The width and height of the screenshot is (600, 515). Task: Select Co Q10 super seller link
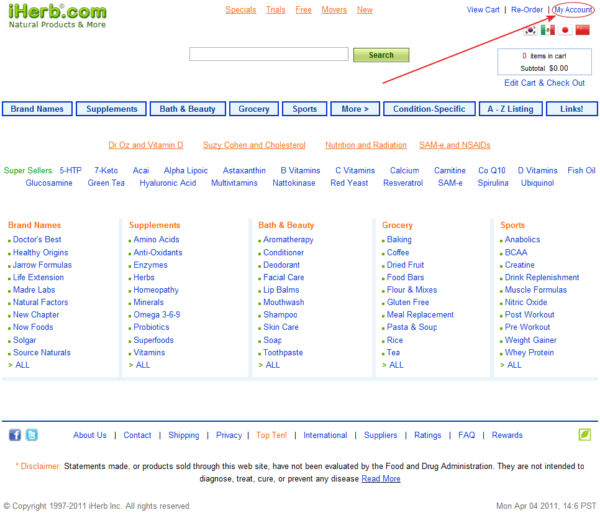pyautogui.click(x=492, y=171)
